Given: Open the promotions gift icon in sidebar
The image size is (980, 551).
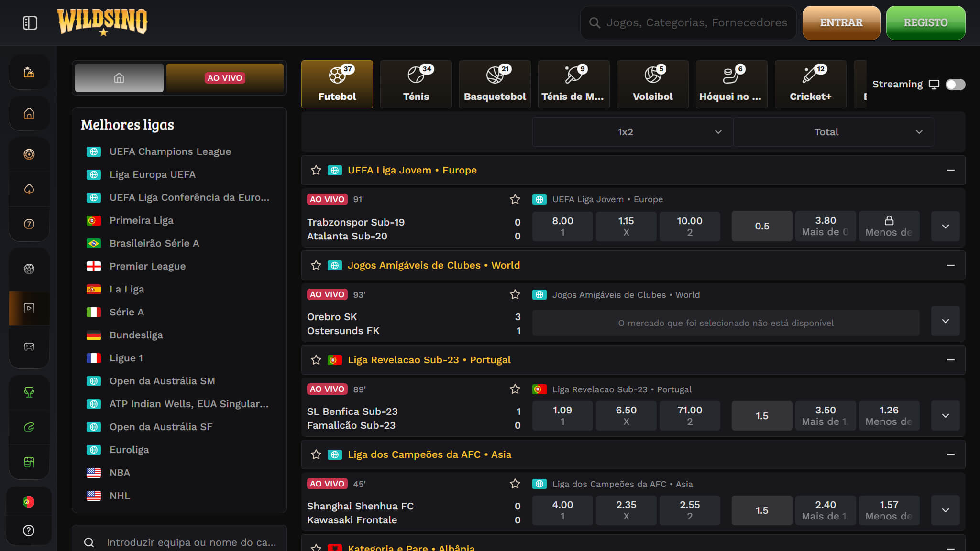Looking at the screenshot, I should pos(29,72).
